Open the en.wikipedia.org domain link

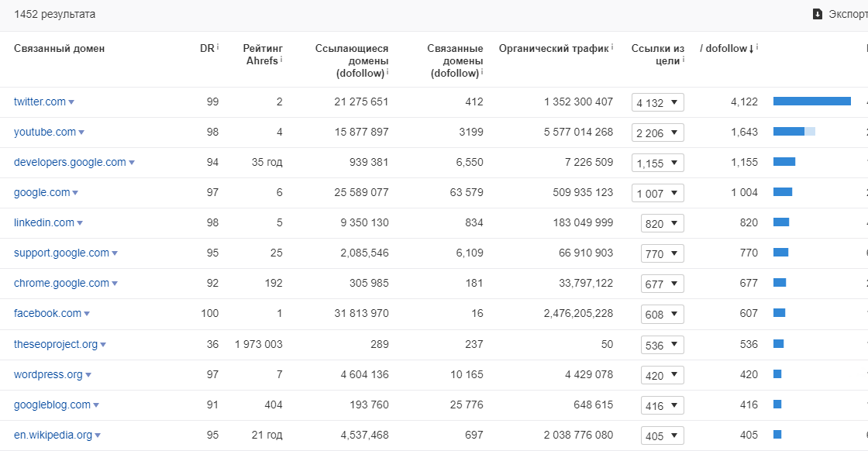pyautogui.click(x=53, y=435)
